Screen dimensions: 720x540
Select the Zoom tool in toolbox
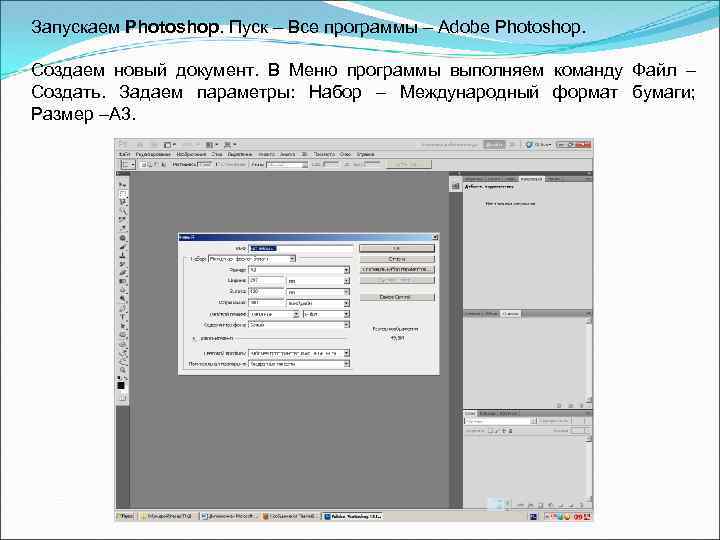122,371
